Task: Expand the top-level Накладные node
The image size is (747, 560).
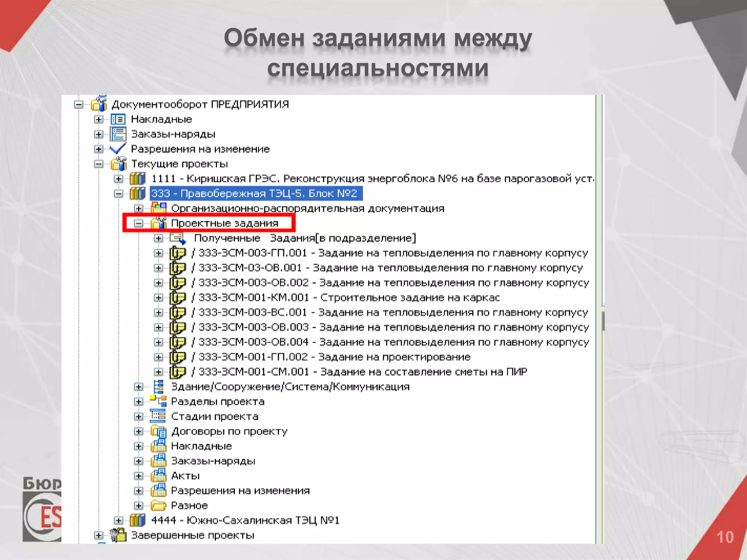Action: tap(98, 119)
